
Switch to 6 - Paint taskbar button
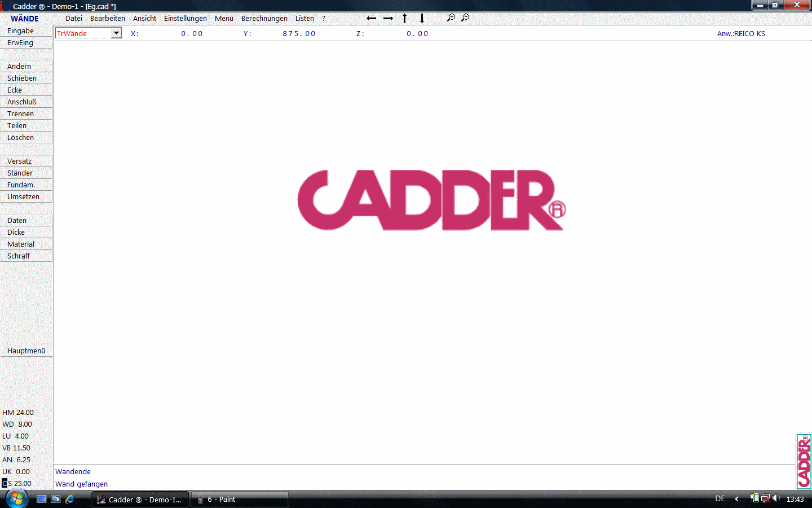pos(240,500)
